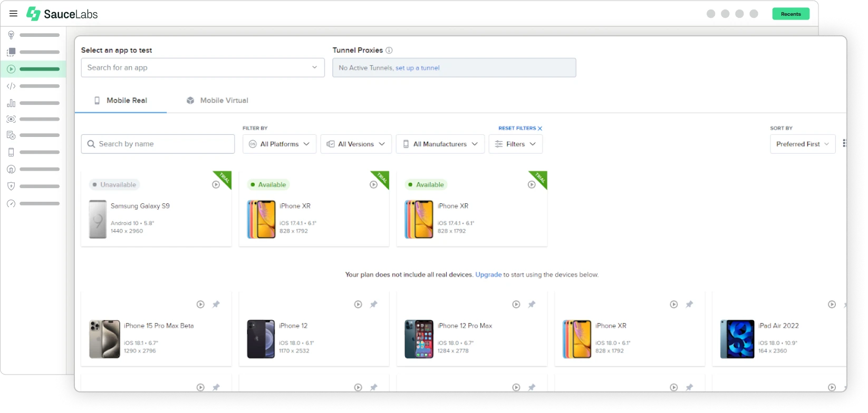Start session on iPhone 12 Pro Max

tap(516, 304)
